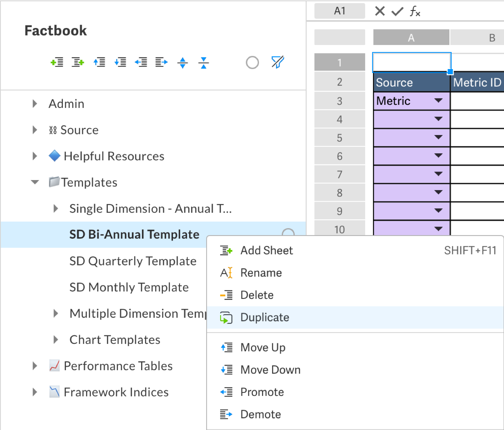Open the Metric dropdown in row 3

438,101
